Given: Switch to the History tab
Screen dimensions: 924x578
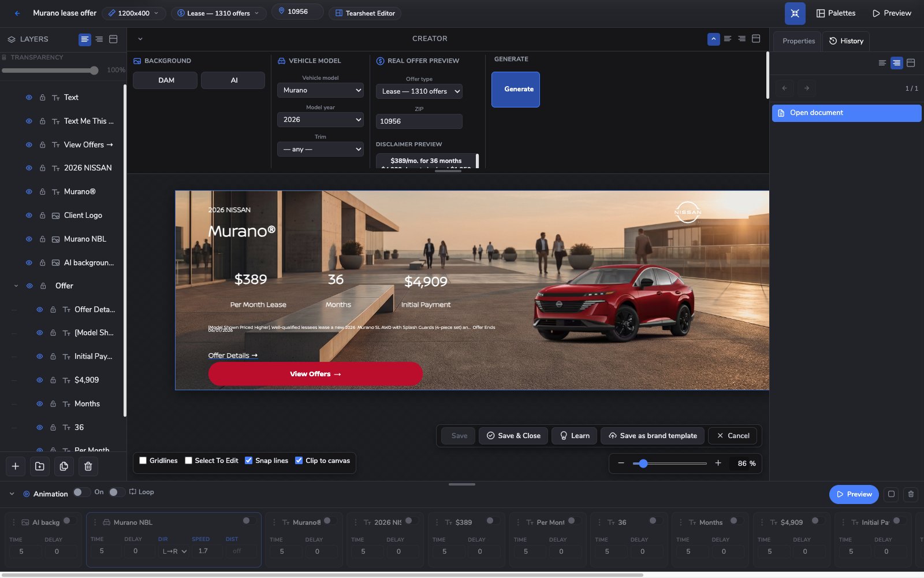Looking at the screenshot, I should tap(846, 41).
